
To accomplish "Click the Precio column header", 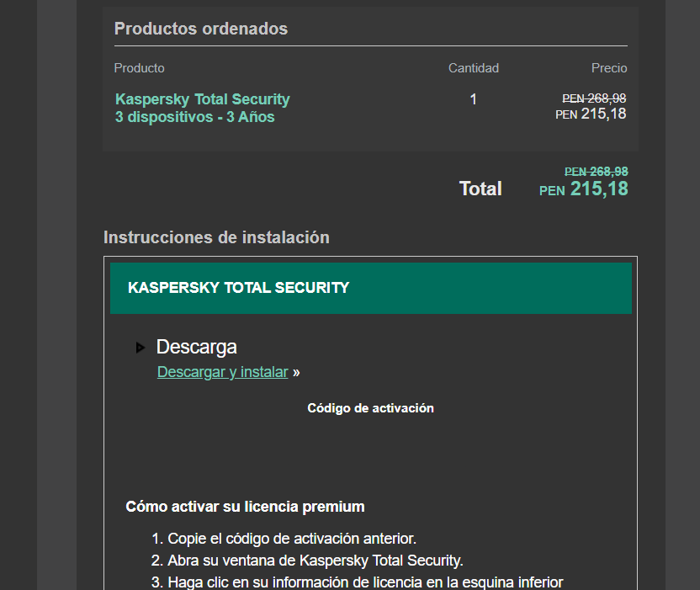I will (x=609, y=68).
